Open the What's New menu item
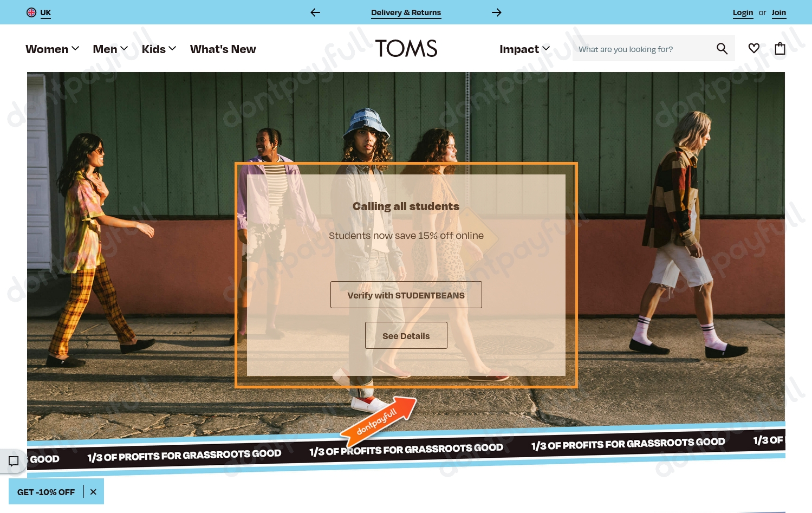This screenshot has width=812, height=513. (x=223, y=49)
